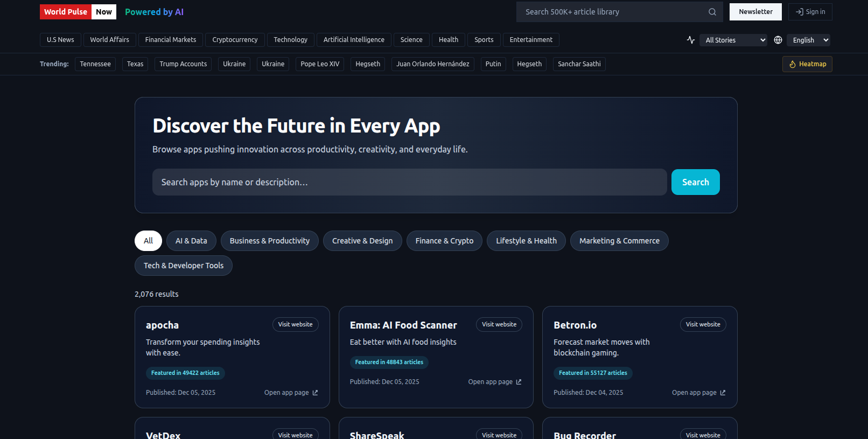Select trending topic Trump Accounts
Image resolution: width=868 pixels, height=439 pixels.
(x=183, y=64)
